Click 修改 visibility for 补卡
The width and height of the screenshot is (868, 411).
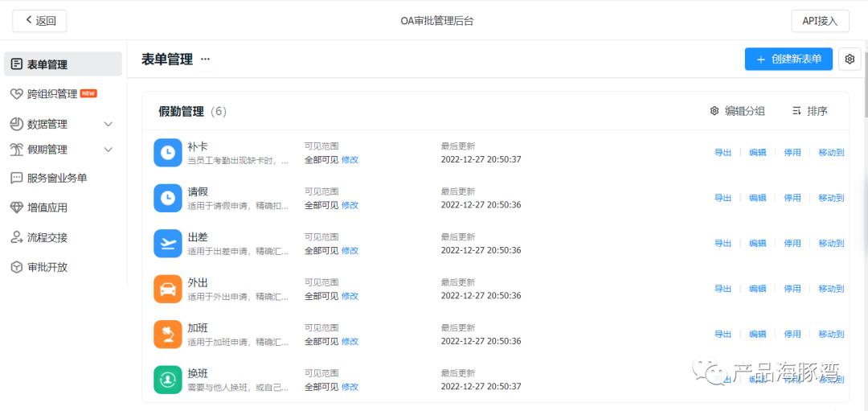click(350, 159)
